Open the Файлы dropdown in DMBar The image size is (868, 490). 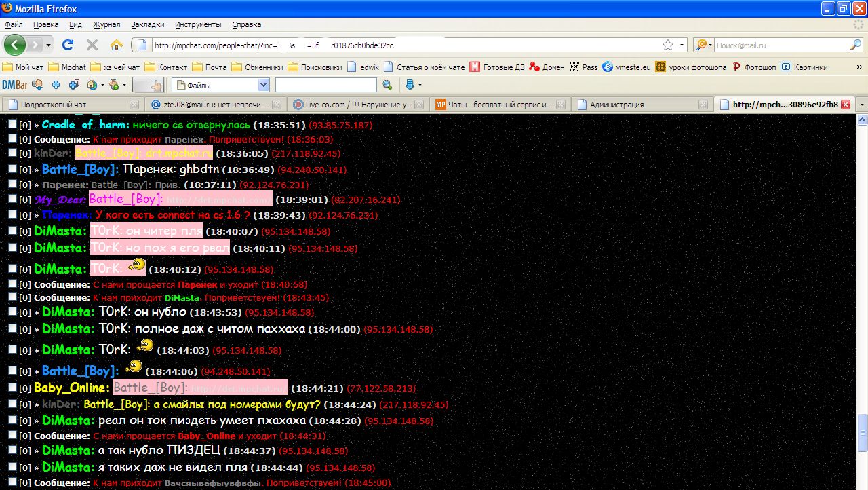[263, 85]
